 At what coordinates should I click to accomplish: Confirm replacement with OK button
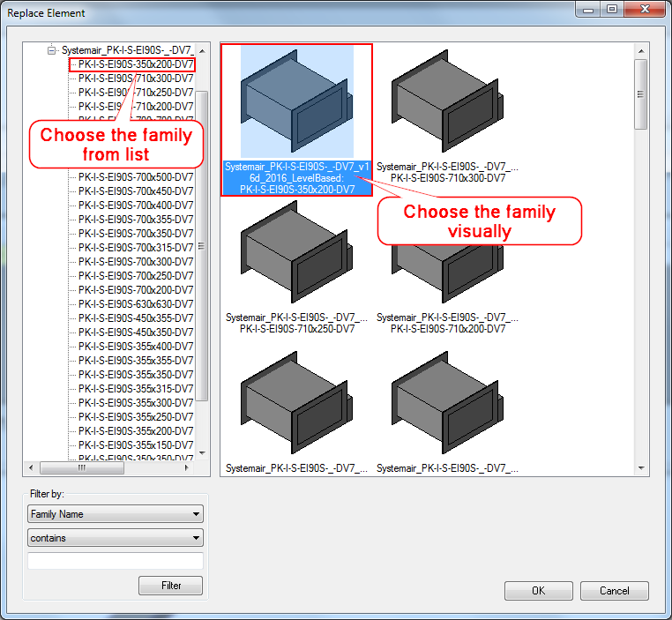click(x=538, y=591)
